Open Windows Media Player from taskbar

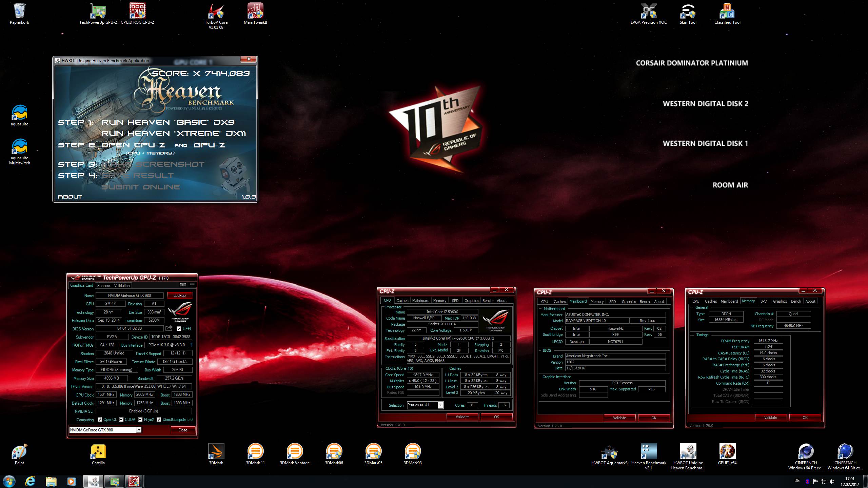pyautogui.click(x=71, y=481)
